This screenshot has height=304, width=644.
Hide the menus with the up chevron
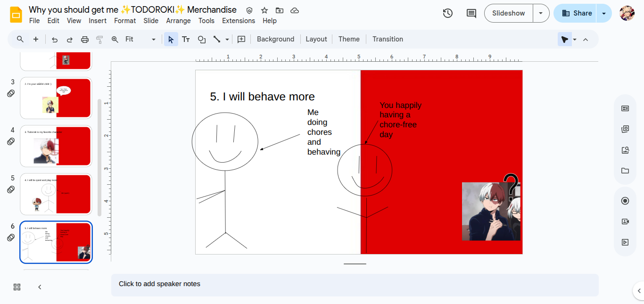point(586,40)
